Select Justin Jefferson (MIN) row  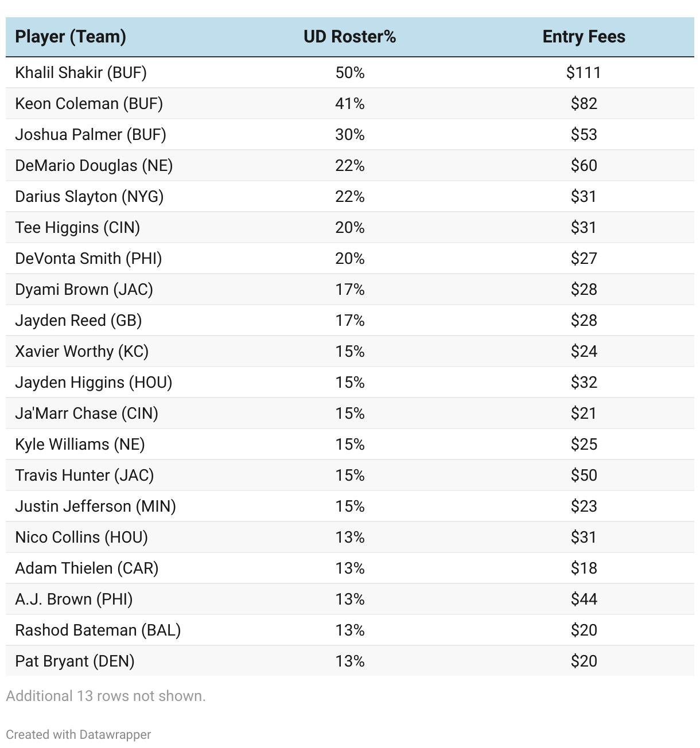pos(350,506)
